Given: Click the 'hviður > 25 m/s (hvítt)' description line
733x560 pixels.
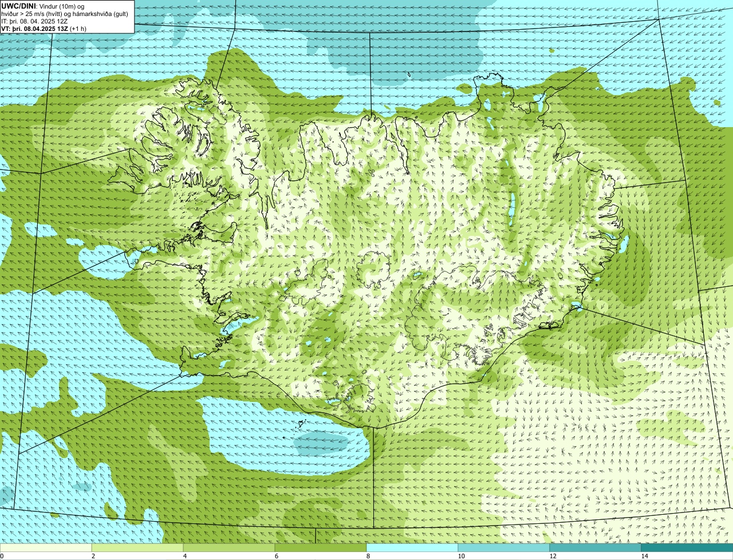Looking at the screenshot, I should 66,14.
